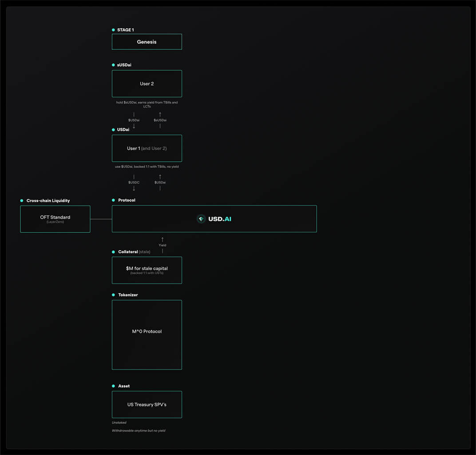Click the "(LayerZero)" subtext

point(55,222)
